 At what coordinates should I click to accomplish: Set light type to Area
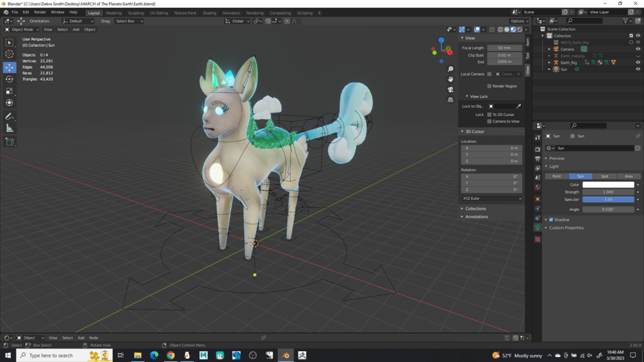point(629,176)
